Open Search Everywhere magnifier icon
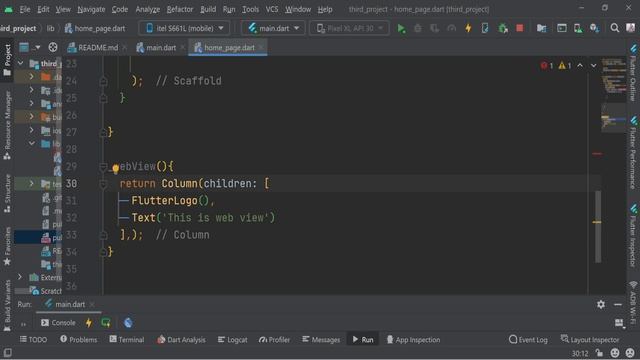This screenshot has height=360, width=640. click(x=614, y=28)
